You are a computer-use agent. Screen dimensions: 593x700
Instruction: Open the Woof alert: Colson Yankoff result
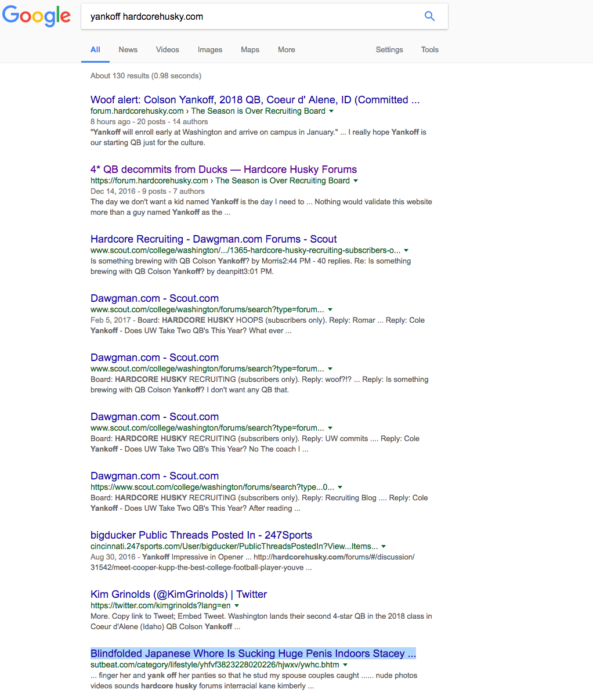tap(255, 100)
